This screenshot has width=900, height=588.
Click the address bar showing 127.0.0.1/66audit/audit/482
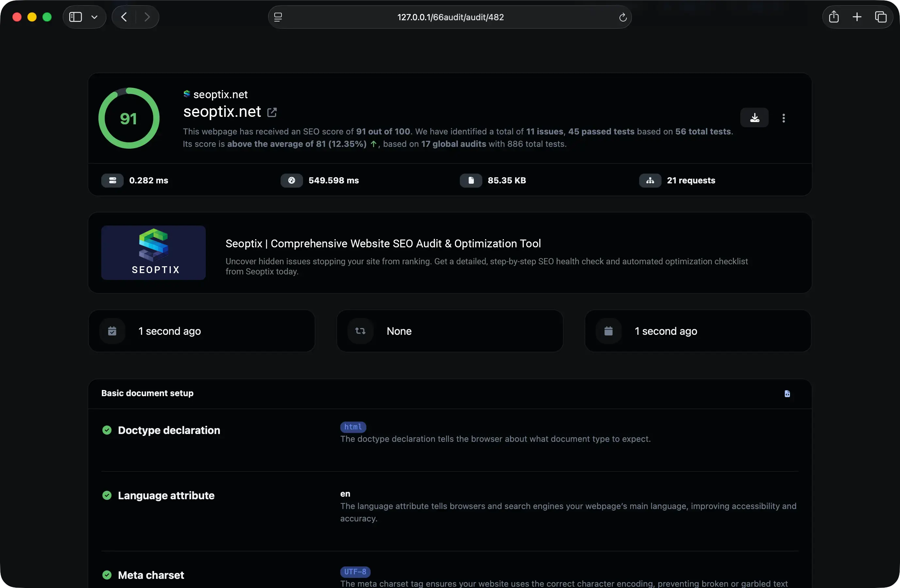[x=450, y=17]
